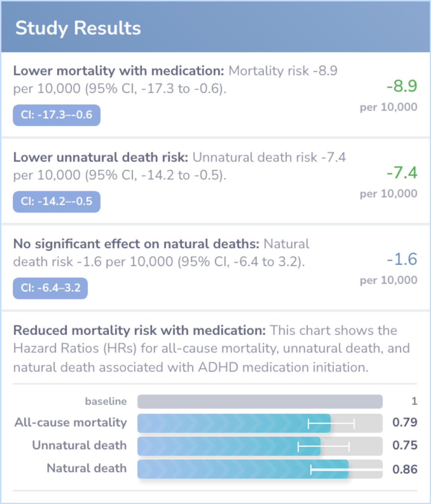Screen dimensions: 431x504
Task: Click the CI: -14.2–-0.5 badge
Action: coord(56,202)
